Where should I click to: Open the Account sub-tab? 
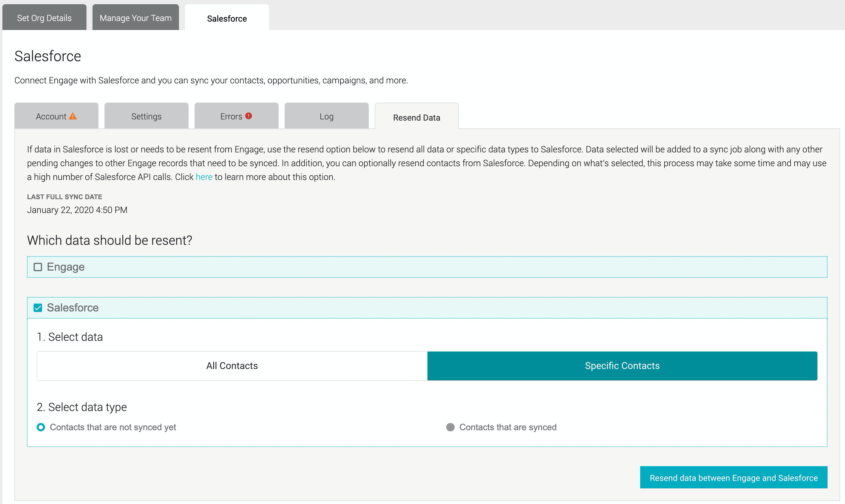click(x=56, y=116)
